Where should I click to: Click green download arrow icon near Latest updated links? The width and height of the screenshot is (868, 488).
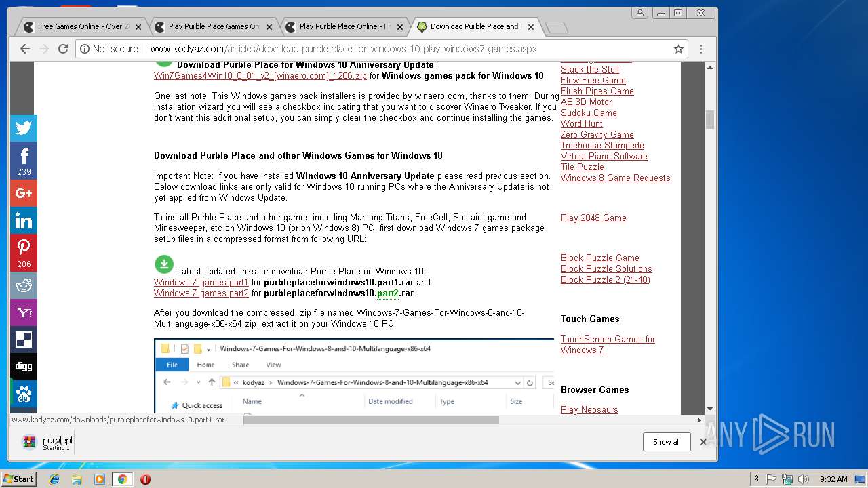[x=164, y=264]
